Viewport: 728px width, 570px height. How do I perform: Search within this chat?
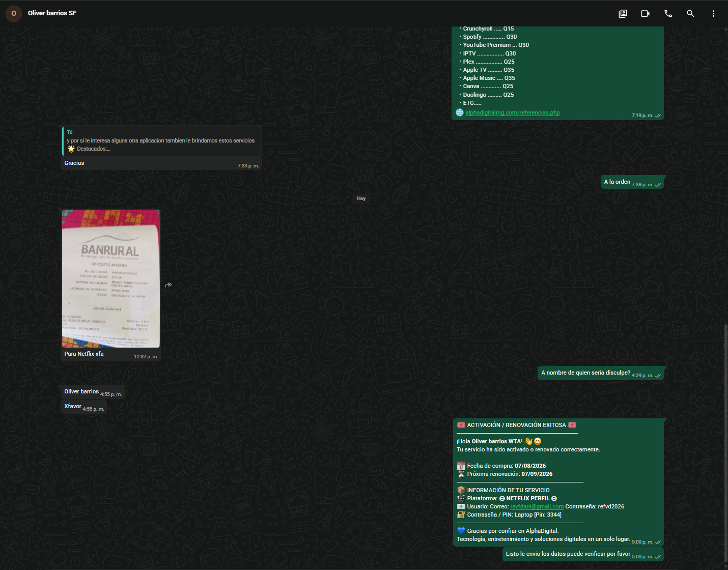pos(690,14)
